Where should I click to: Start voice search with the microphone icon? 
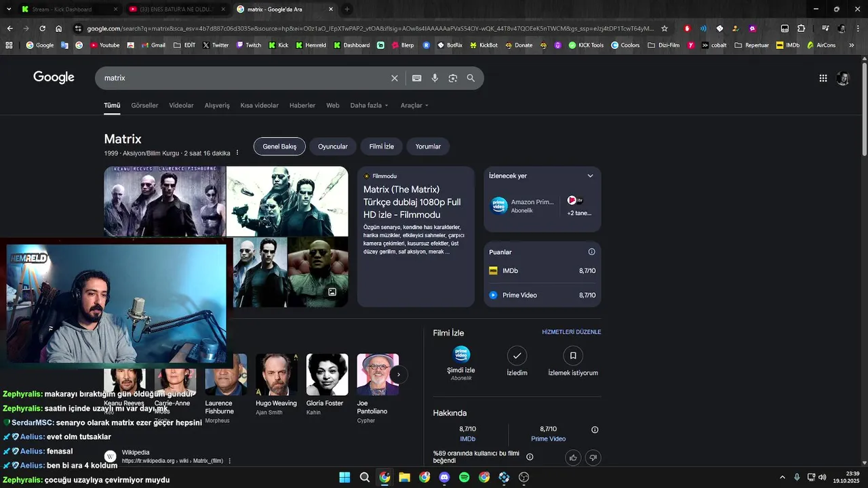tap(435, 78)
